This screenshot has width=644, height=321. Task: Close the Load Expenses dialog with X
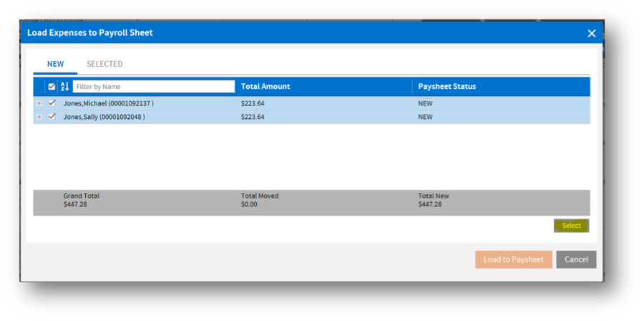[592, 33]
